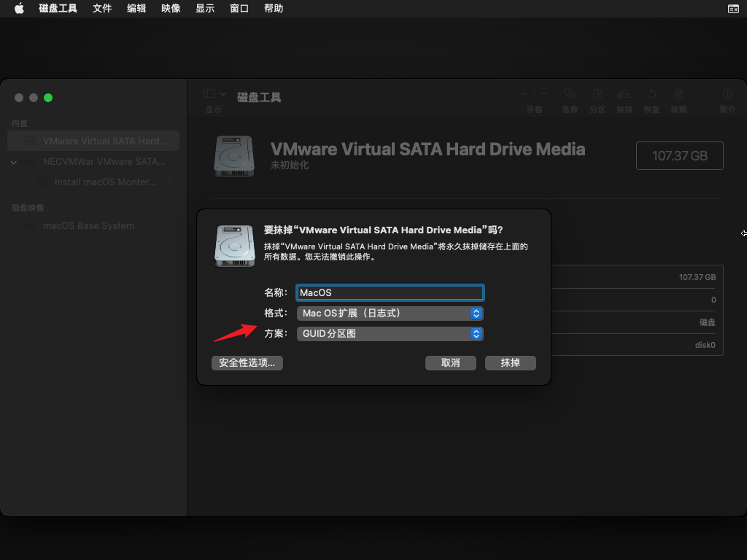
Task: Open the 映像 menu in menu bar
Action: (x=171, y=9)
